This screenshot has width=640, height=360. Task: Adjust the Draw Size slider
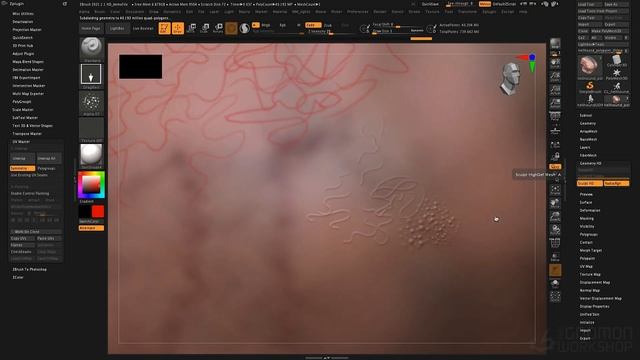coord(391,31)
